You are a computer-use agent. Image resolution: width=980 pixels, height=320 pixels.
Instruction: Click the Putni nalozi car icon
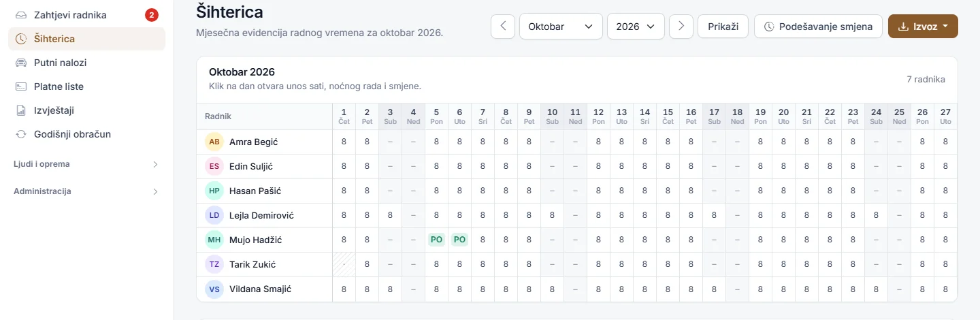[x=21, y=63]
